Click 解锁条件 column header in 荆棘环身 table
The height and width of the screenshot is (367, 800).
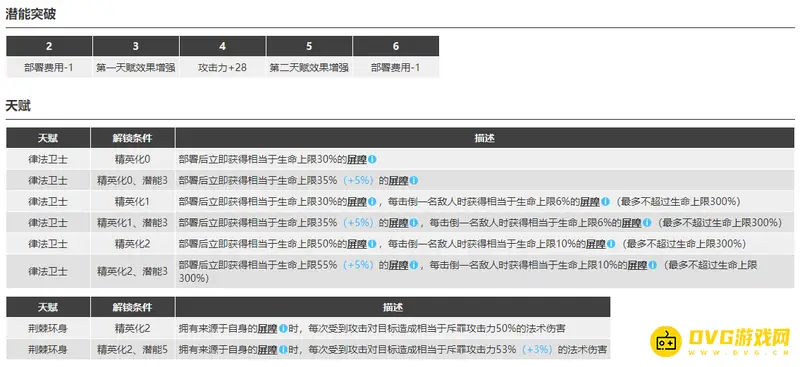(133, 307)
